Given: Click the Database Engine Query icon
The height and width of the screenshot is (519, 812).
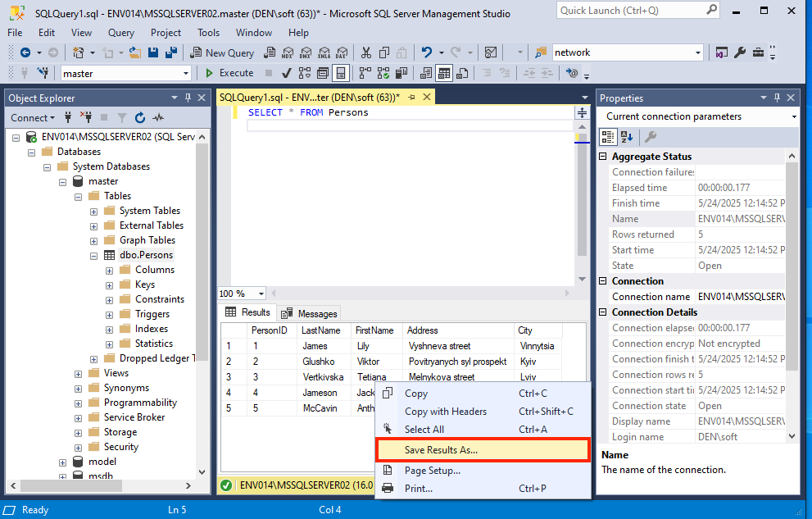Looking at the screenshot, I should (270, 52).
